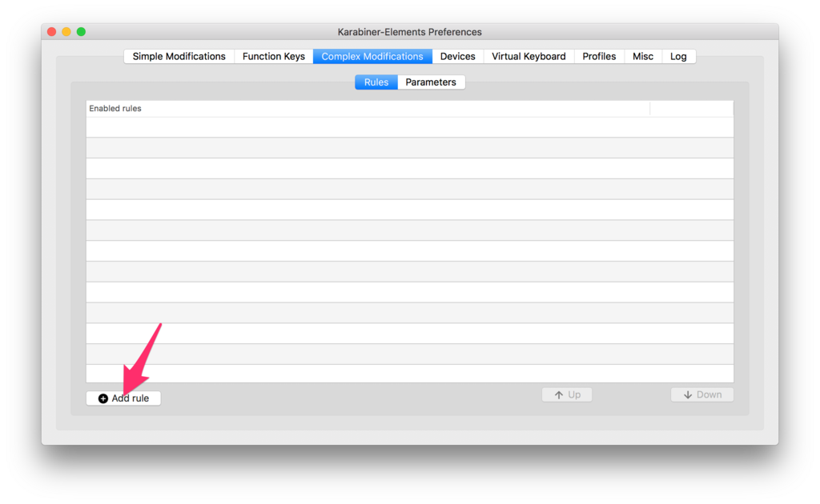Open the Log tab
The image size is (820, 504).
pos(678,57)
